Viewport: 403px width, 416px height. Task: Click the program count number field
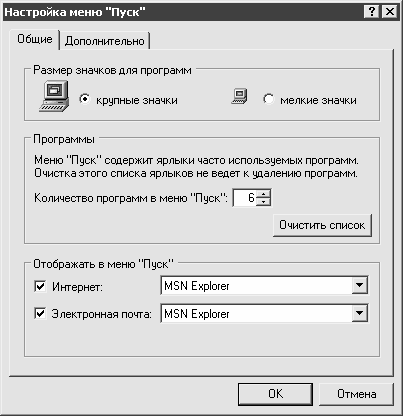245,198
